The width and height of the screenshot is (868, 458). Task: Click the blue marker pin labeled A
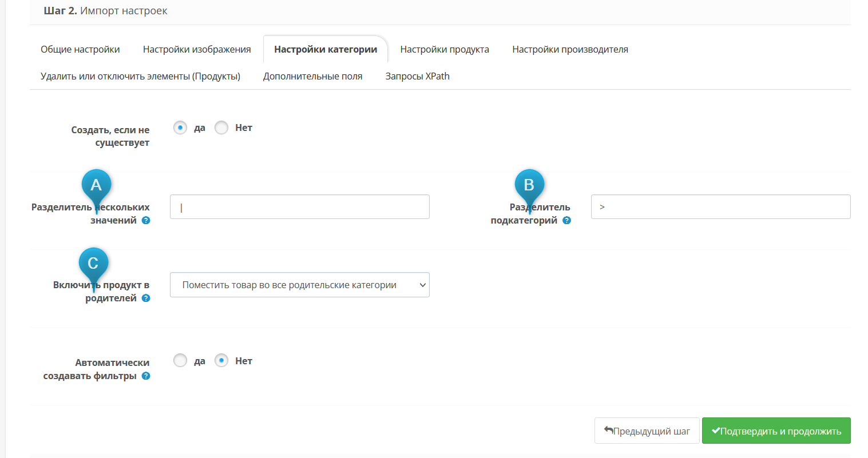pyautogui.click(x=96, y=185)
